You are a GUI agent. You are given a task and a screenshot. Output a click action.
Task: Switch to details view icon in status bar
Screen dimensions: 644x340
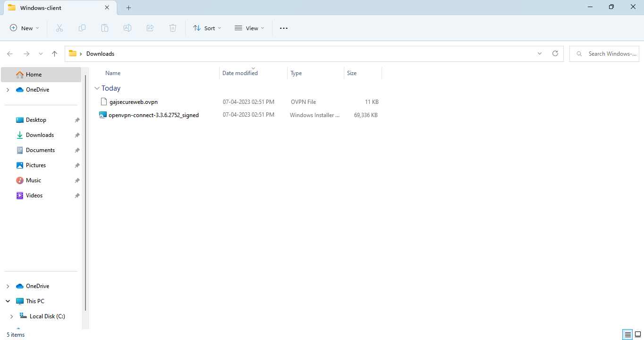tap(627, 335)
